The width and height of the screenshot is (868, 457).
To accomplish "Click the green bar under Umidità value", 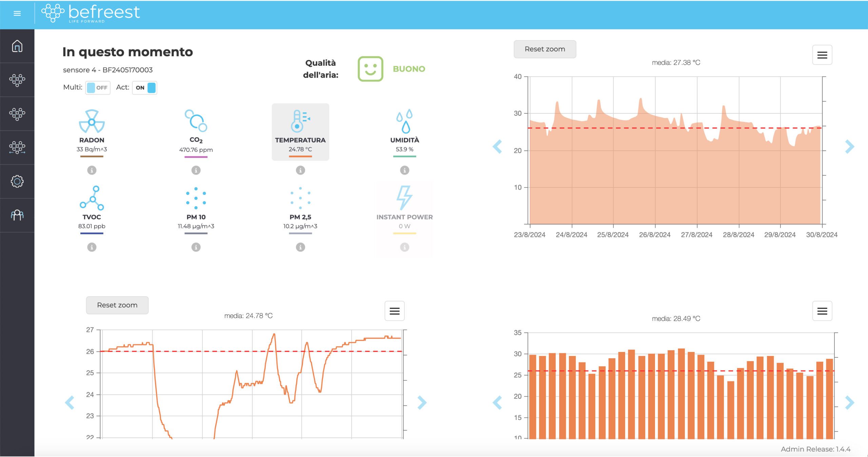I will click(x=405, y=156).
